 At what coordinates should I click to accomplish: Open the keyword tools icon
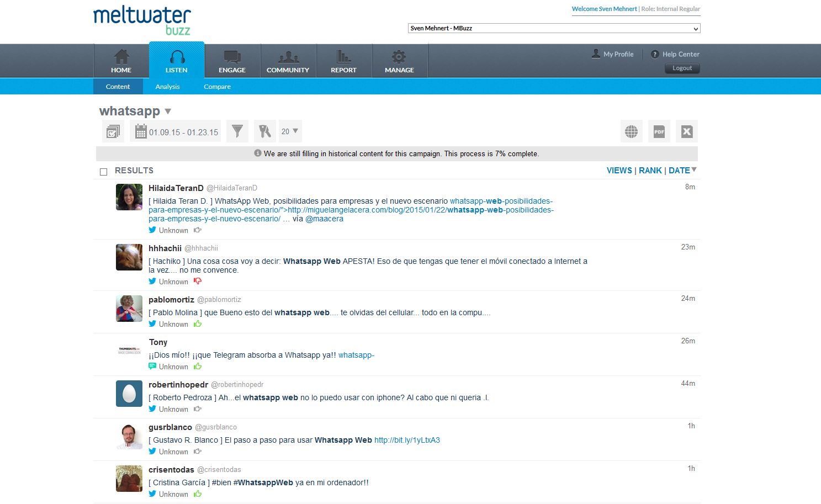(265, 131)
